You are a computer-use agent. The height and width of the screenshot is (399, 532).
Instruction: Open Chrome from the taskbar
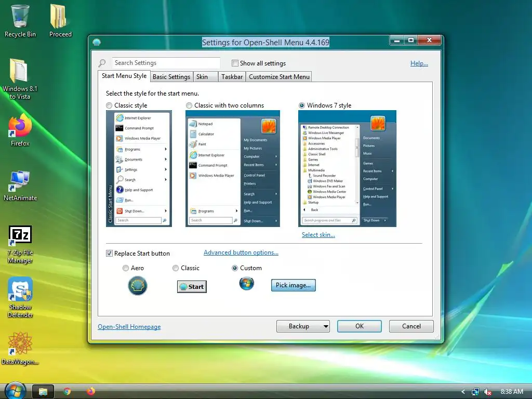tap(67, 392)
